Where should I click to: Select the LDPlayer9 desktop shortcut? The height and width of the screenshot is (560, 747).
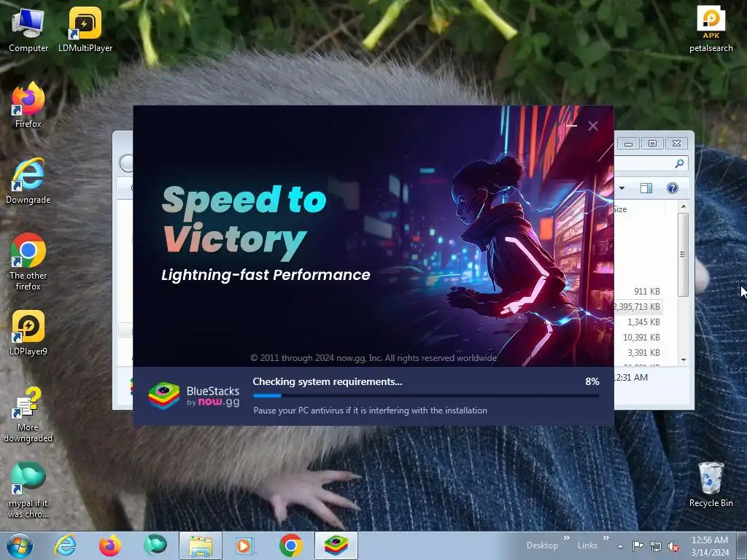click(28, 332)
